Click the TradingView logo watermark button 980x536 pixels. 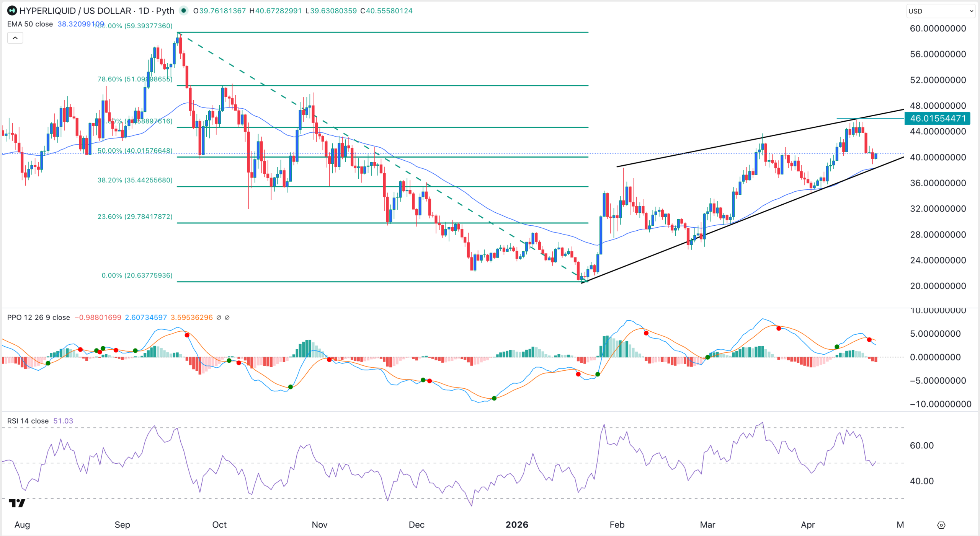pyautogui.click(x=17, y=503)
